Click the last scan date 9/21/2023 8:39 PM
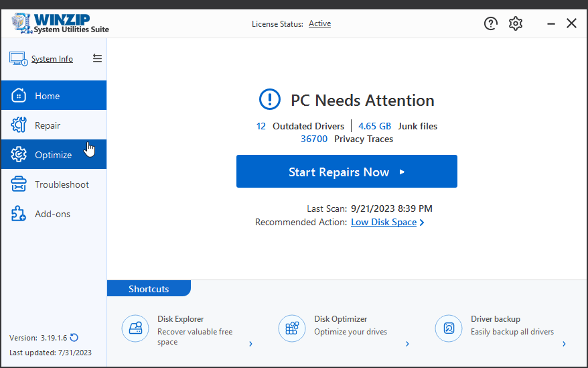This screenshot has height=368, width=588. [x=392, y=208]
